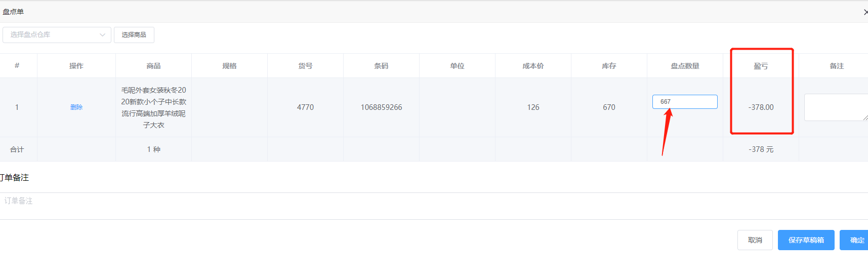Click the barcode cell 1068859266

coord(381,107)
